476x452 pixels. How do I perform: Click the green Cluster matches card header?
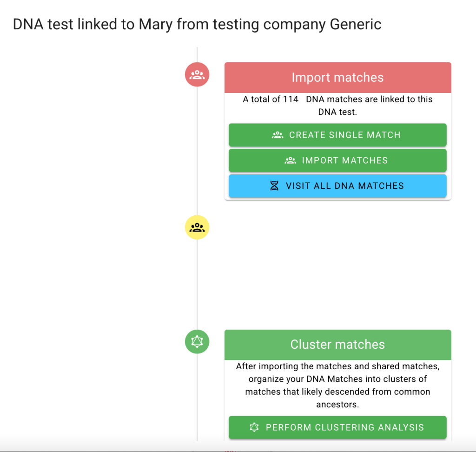pyautogui.click(x=337, y=345)
